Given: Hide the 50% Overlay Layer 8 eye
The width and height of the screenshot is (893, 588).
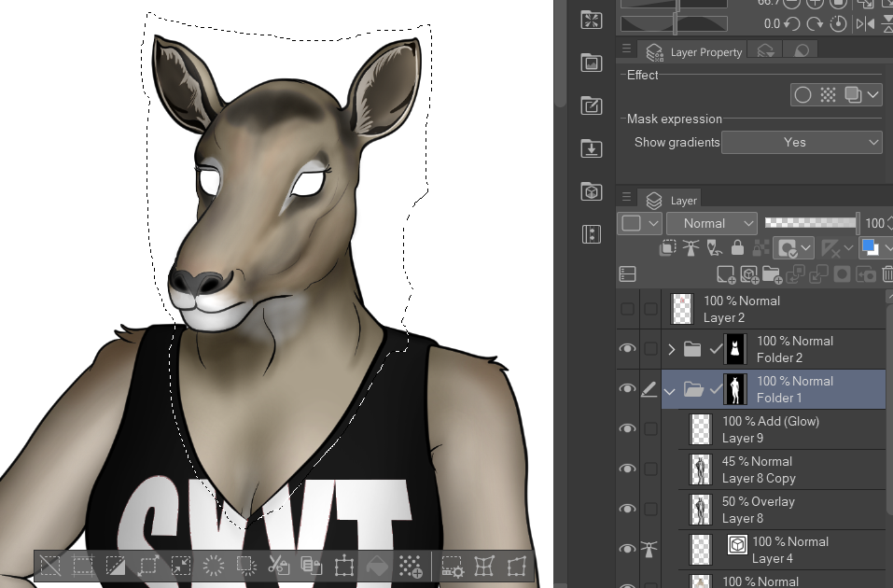Looking at the screenshot, I should [x=627, y=509].
